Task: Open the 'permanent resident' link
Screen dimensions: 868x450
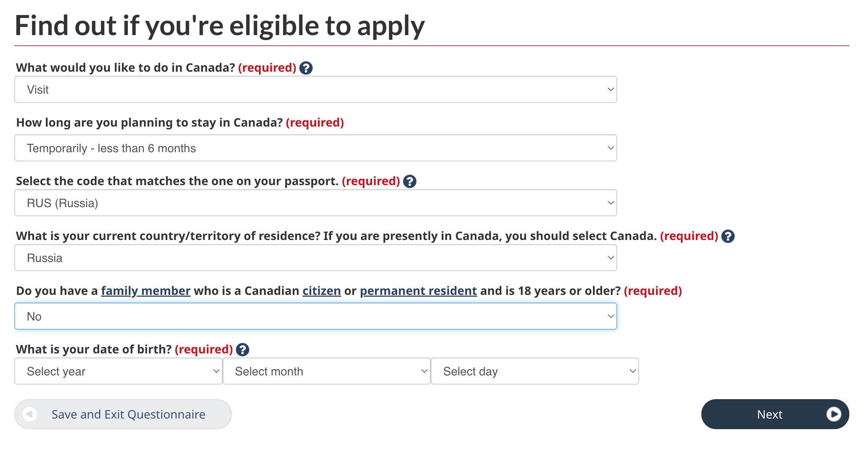Action: (418, 291)
